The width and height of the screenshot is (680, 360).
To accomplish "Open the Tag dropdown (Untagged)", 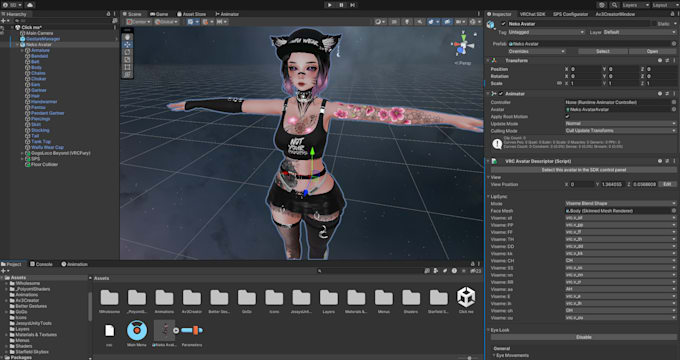I will point(546,33).
